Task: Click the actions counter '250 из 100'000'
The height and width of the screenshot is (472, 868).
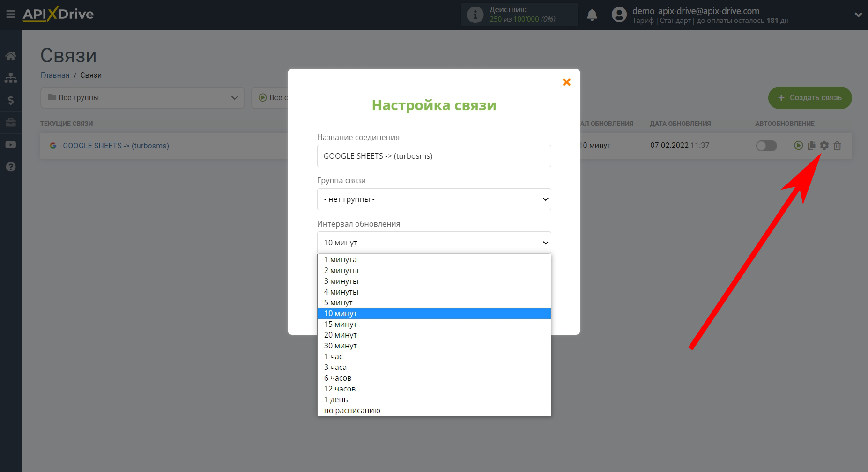Action: (x=514, y=19)
